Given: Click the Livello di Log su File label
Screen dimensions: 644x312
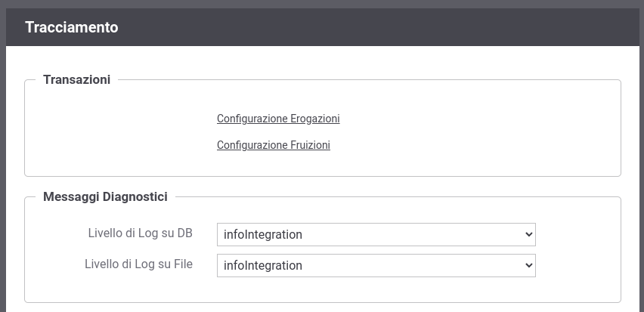Looking at the screenshot, I should pos(138,264).
